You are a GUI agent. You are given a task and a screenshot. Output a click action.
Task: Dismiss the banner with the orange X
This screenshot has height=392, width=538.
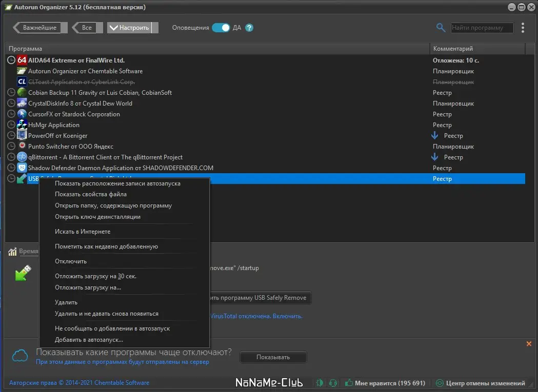pyautogui.click(x=529, y=344)
